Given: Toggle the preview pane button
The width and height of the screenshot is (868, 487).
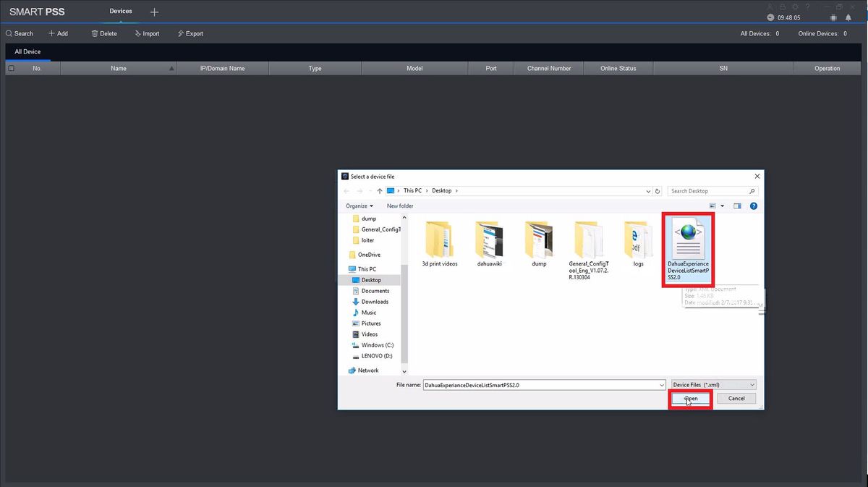Looking at the screenshot, I should [737, 206].
